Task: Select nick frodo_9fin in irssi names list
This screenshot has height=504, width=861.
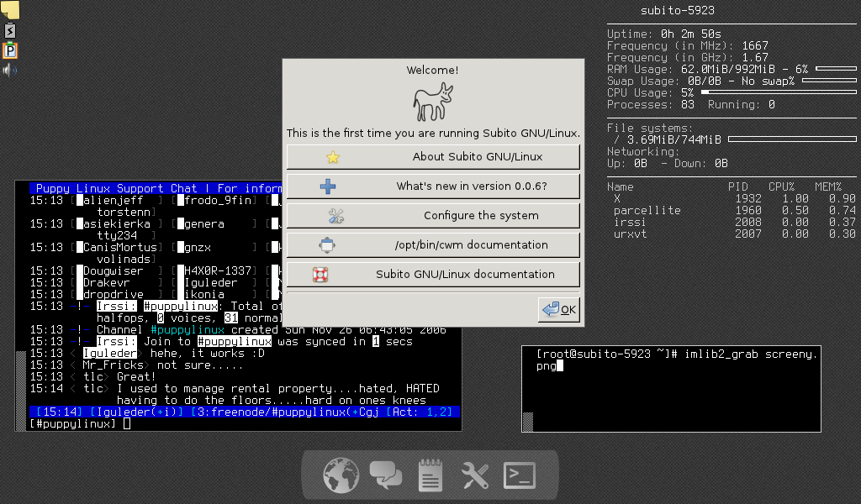Action: (x=218, y=201)
